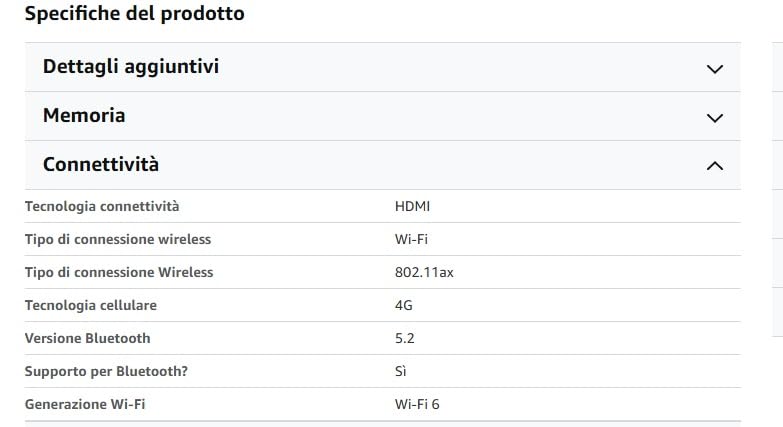
Task: Click the Specifiche del prodotto heading
Action: click(x=134, y=13)
